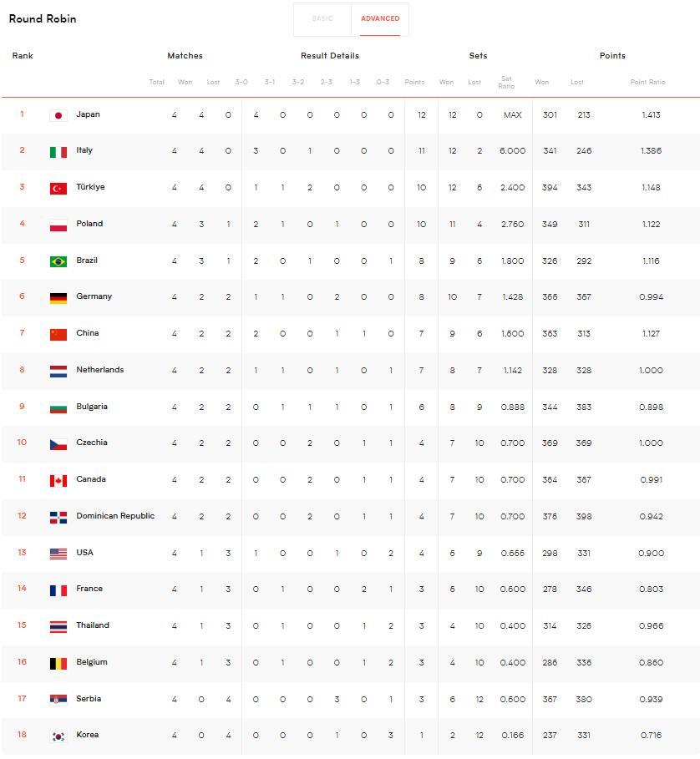Open the Poland team link
Screen dimensions: 700x759
[89, 224]
